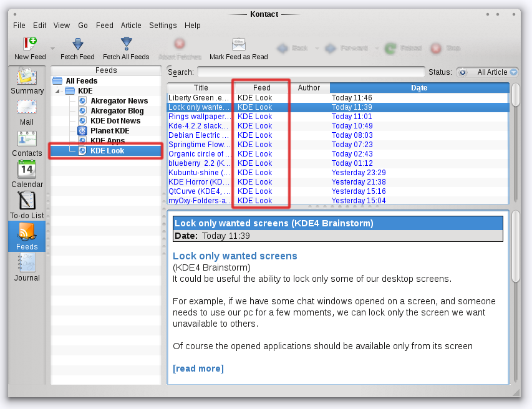Select the Debian Electric article
The image size is (532, 409).
(x=338, y=135)
